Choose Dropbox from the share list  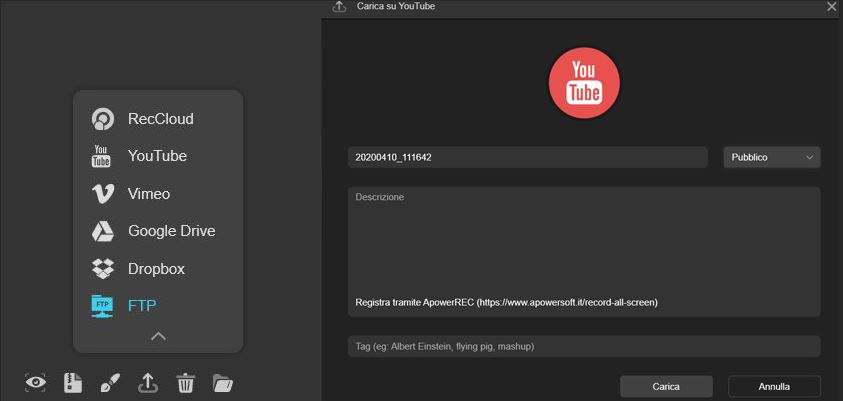(158, 268)
